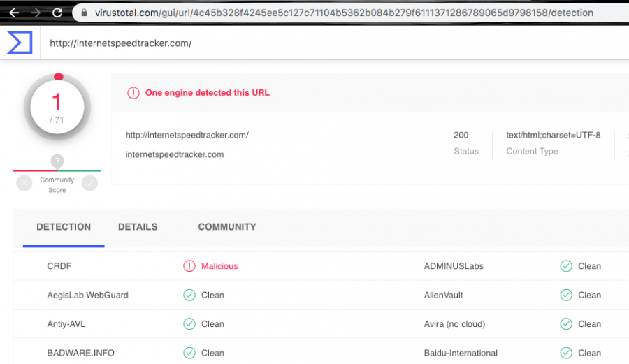Viewport: 629px width, 364px height.
Task: Click the 'One engine detected this URL' message
Action: [x=208, y=93]
